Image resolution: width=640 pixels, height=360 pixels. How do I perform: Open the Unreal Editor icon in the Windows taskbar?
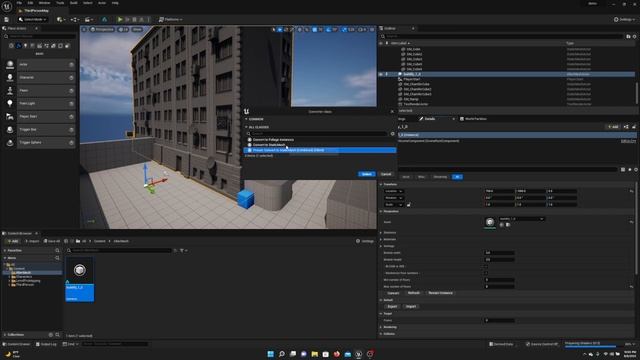(x=359, y=354)
